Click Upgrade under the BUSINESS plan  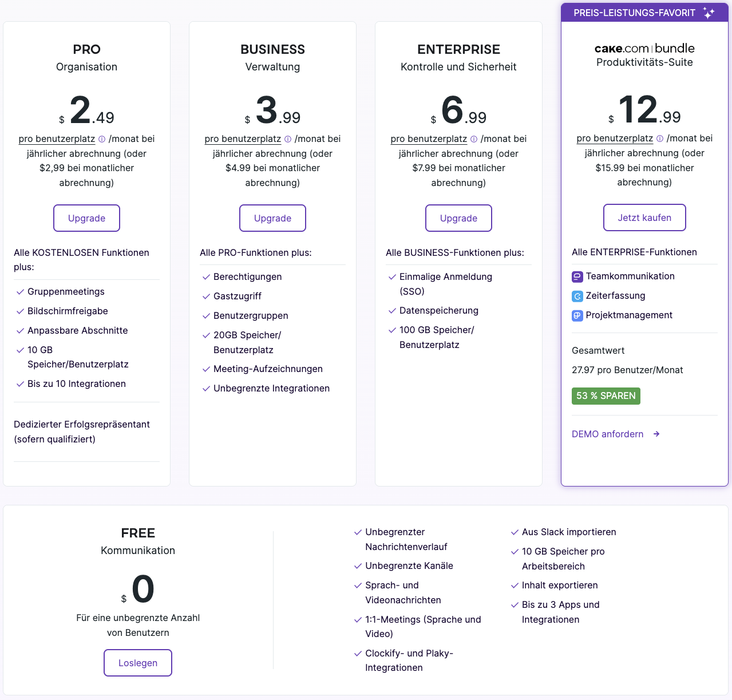coord(272,218)
